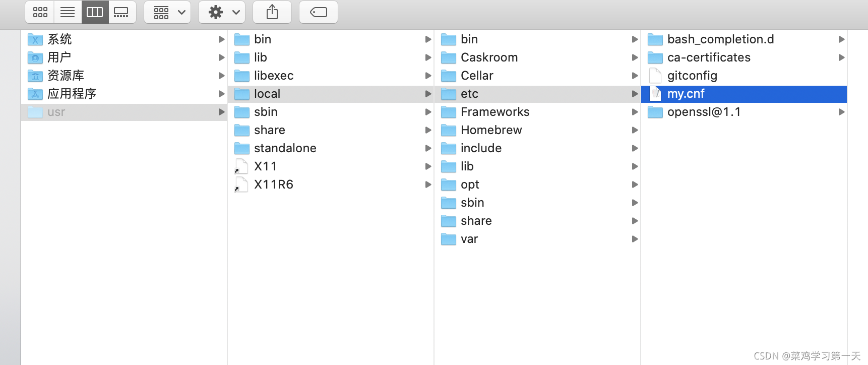The width and height of the screenshot is (868, 365).
Task: Click the Cellar folder icon
Action: pos(449,76)
